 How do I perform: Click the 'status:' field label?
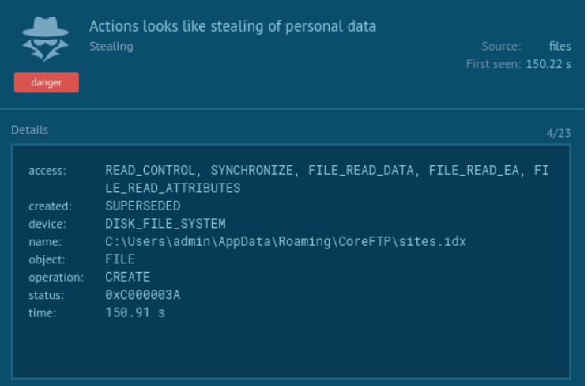pos(46,295)
